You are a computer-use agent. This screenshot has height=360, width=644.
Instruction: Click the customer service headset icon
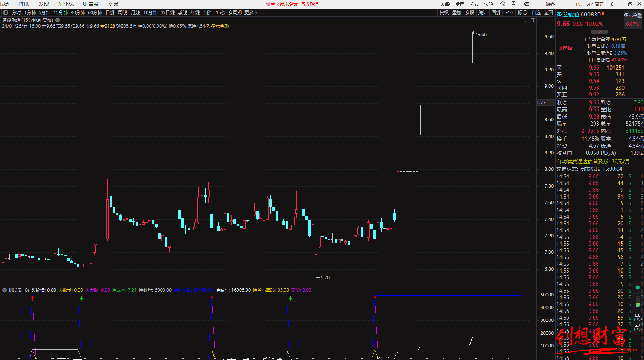(x=503, y=4)
